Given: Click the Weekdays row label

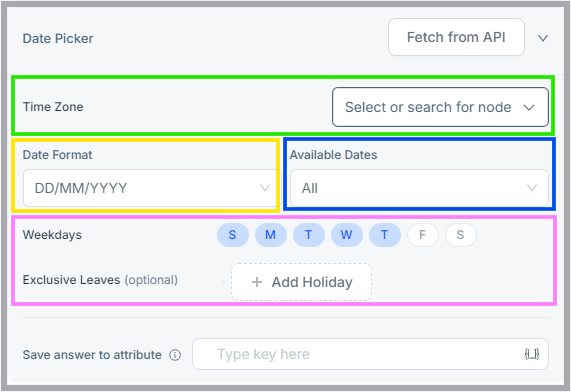Looking at the screenshot, I should point(52,235).
